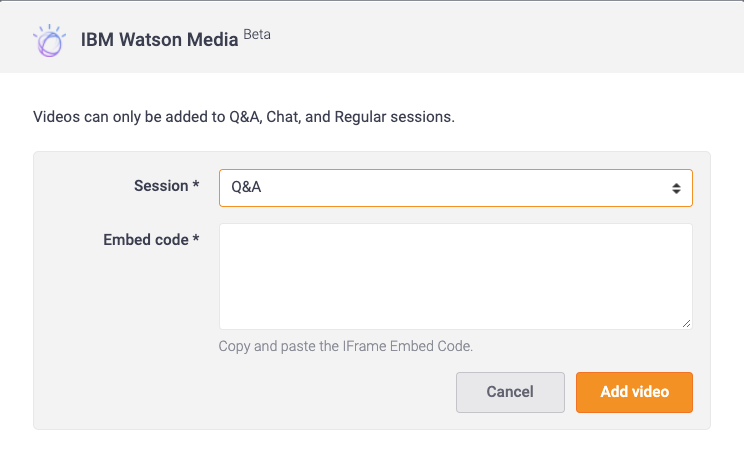Click the up-down arrows in Session selector
The image size is (744, 474).
tap(676, 188)
